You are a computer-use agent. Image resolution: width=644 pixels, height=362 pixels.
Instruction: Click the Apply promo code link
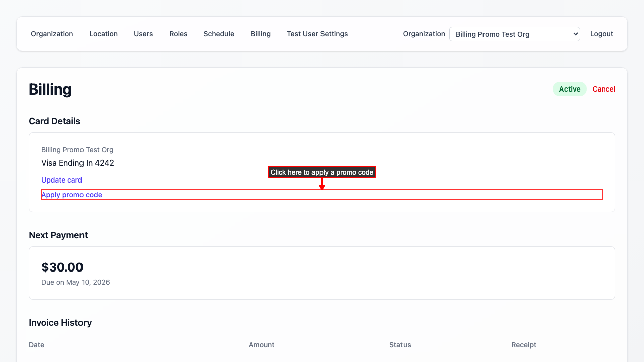point(72,195)
